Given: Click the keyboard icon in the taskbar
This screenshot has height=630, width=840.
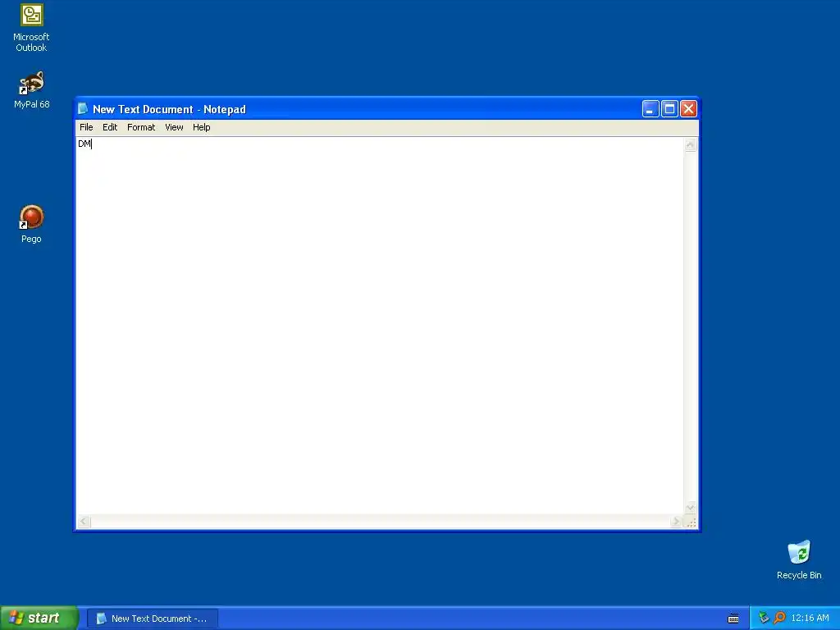Looking at the screenshot, I should (x=733, y=619).
